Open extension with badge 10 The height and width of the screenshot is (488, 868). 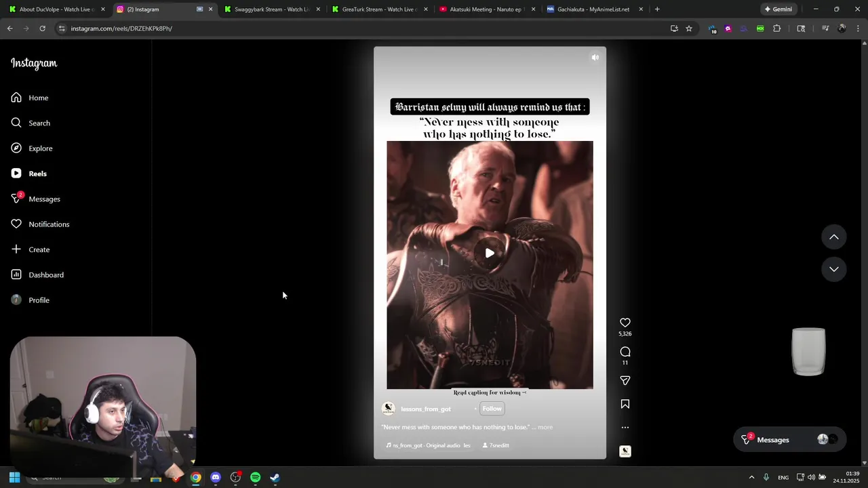(x=712, y=29)
